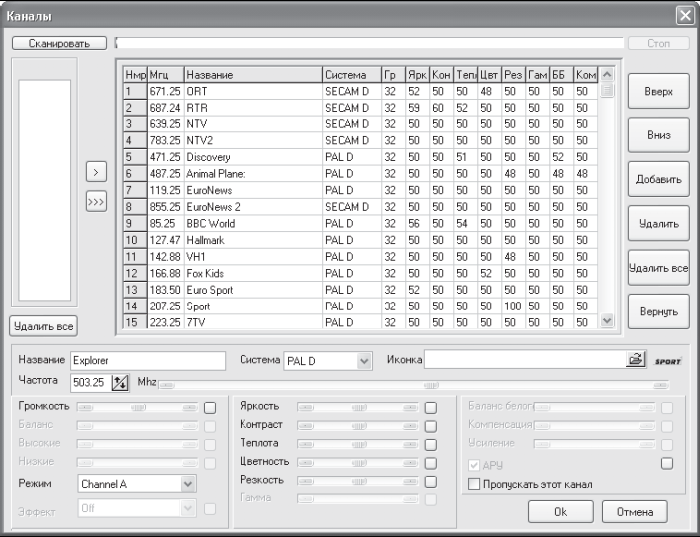700x537 pixels.
Task: Select the NTV2 channel row
Action: coord(361,141)
